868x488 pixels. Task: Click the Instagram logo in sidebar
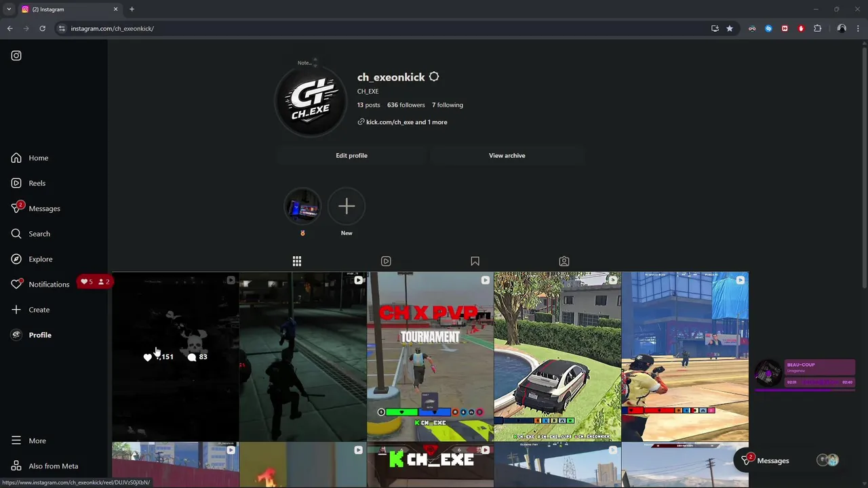coord(16,56)
